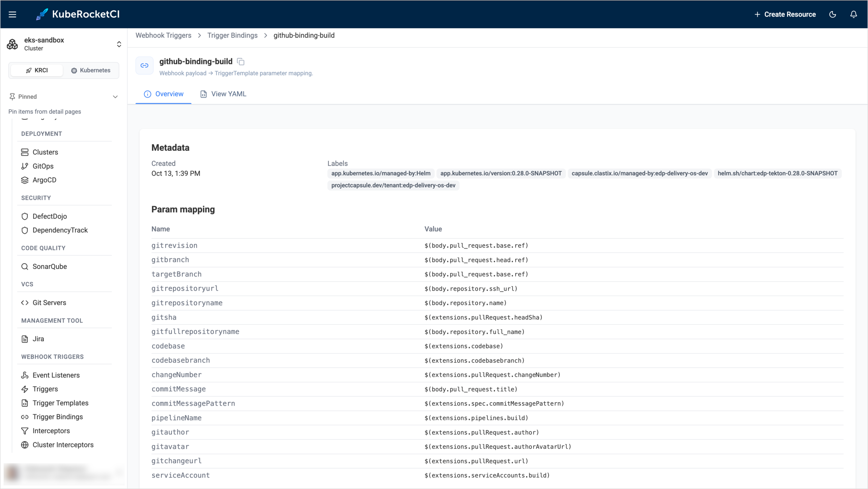Go to Trigger Bindings breadcrumb

232,35
